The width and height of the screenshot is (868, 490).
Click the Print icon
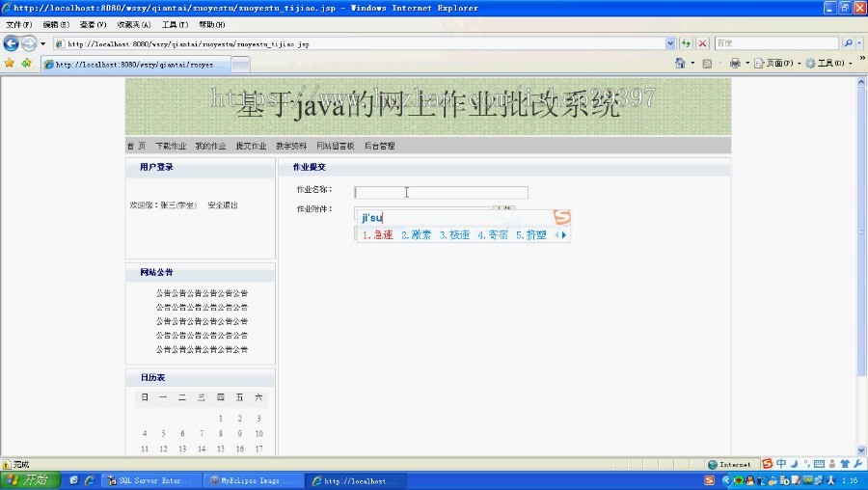point(735,63)
